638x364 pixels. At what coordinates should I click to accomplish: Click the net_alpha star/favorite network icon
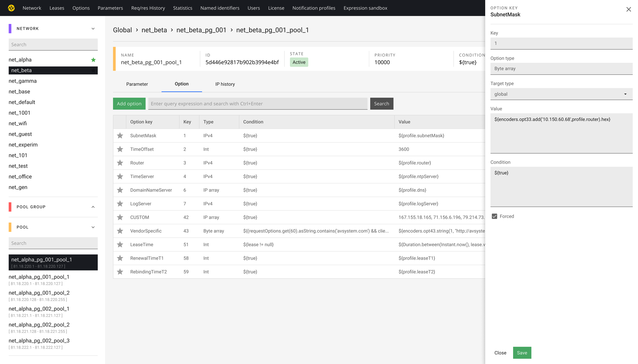coord(93,60)
